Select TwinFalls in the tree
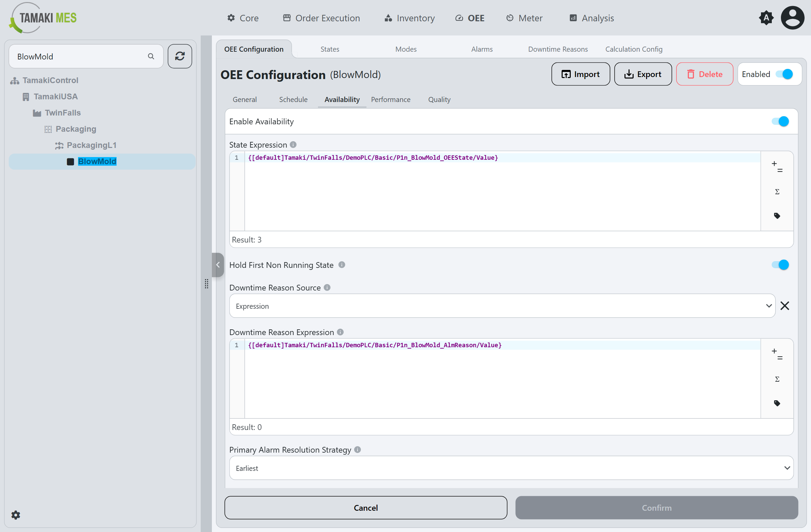Image resolution: width=811 pixels, height=532 pixels. point(63,113)
